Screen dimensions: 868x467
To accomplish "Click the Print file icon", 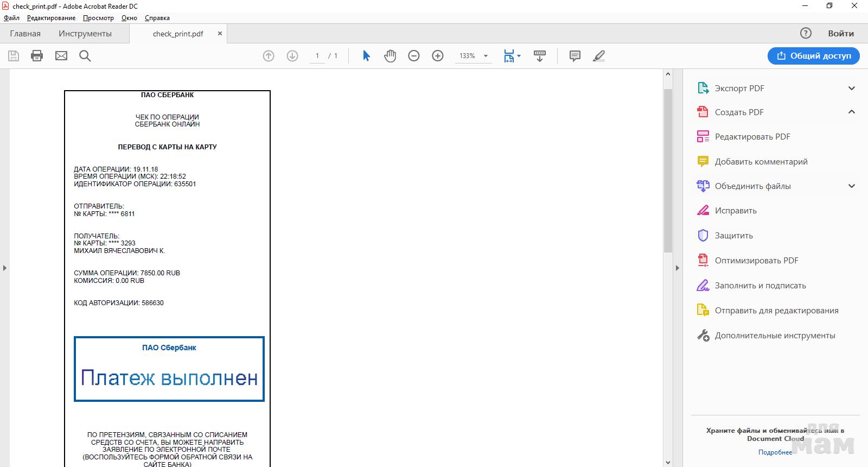I will [x=37, y=56].
